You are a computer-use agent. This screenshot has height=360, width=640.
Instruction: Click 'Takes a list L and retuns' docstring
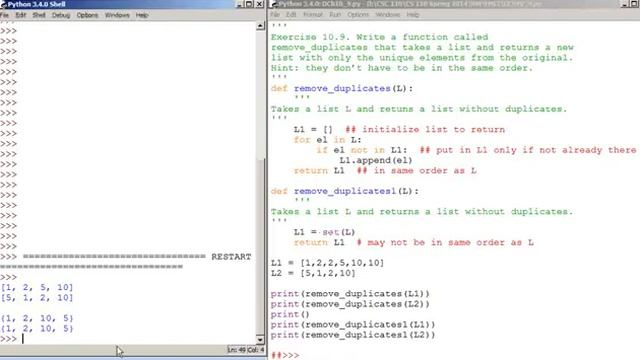tap(419, 109)
